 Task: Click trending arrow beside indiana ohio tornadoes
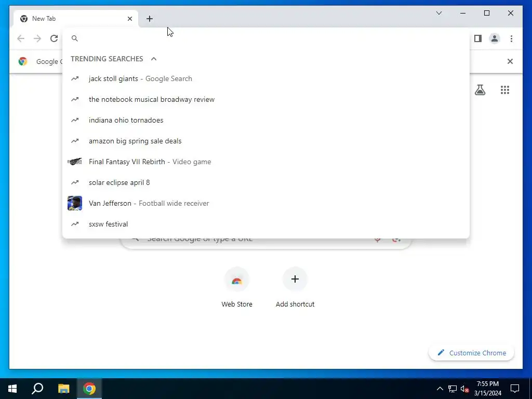(x=75, y=120)
